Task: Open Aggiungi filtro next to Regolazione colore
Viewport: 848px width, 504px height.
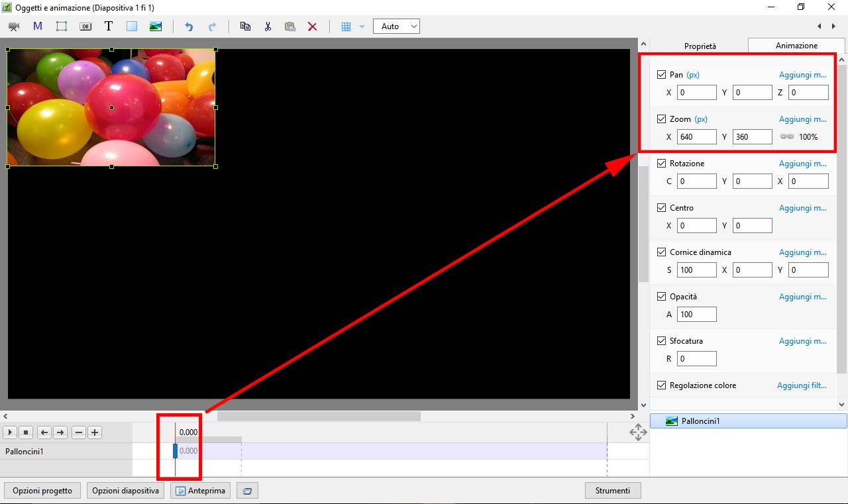Action: (802, 385)
